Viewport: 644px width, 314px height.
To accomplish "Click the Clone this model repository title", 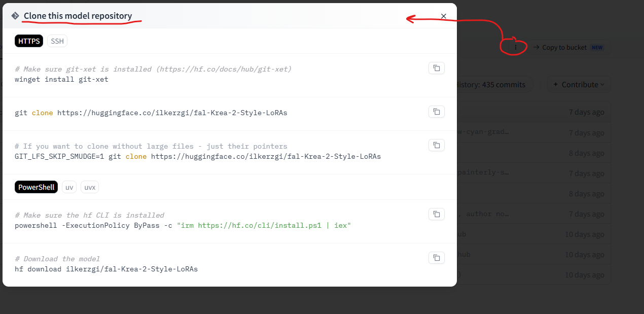I will click(x=78, y=16).
